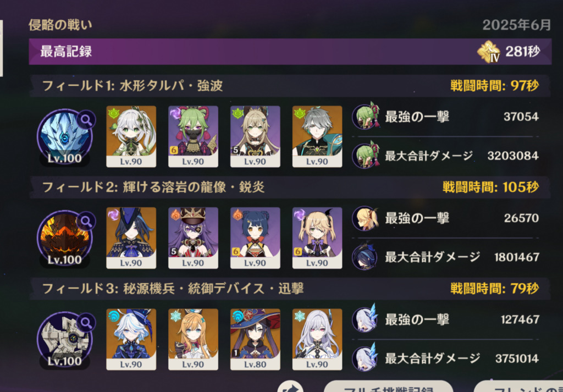The height and width of the screenshot is (392, 563).
Task: Select Mona's Lv.80 portrait in Field 3
Action: tap(255, 340)
